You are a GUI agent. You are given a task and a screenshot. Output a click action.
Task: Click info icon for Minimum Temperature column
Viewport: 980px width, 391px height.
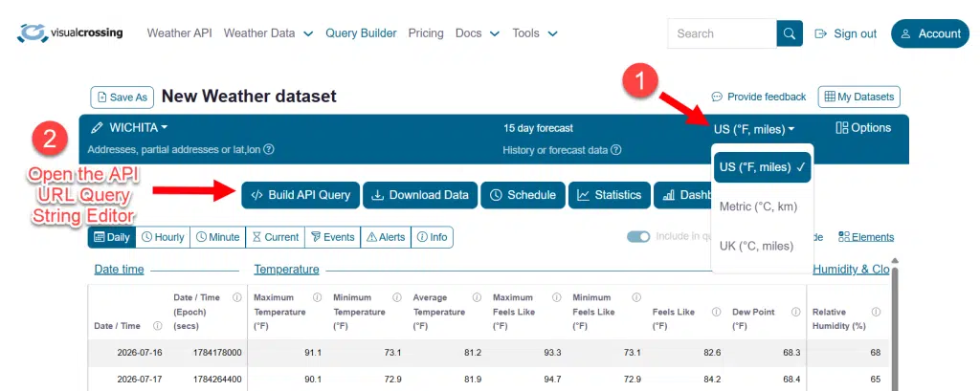397,297
